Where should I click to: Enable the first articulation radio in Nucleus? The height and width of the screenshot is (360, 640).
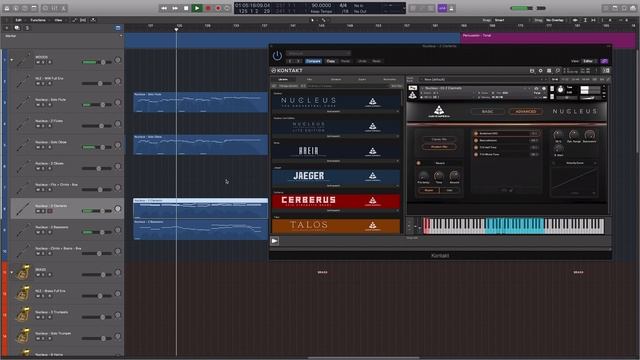tap(476, 133)
